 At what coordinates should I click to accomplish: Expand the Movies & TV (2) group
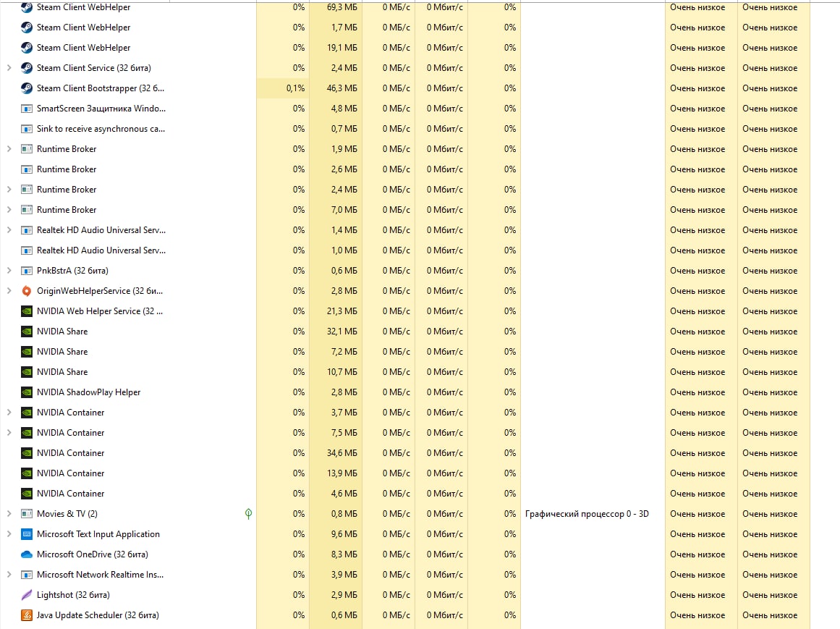(9, 514)
